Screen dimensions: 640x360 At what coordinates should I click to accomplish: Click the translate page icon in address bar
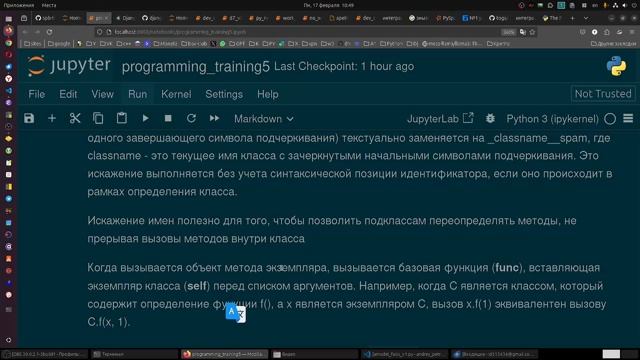pos(523,32)
